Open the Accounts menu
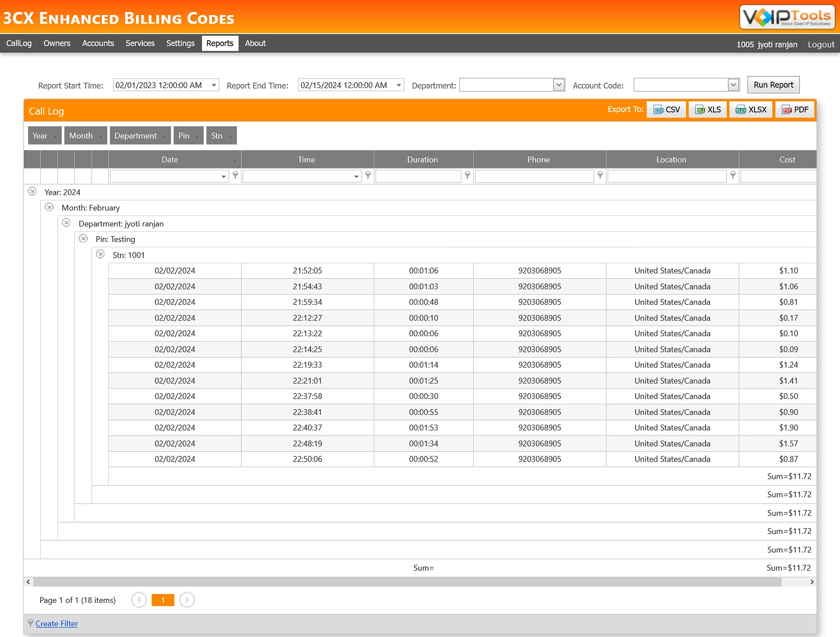Screen dimensions: 840x637 98,43
